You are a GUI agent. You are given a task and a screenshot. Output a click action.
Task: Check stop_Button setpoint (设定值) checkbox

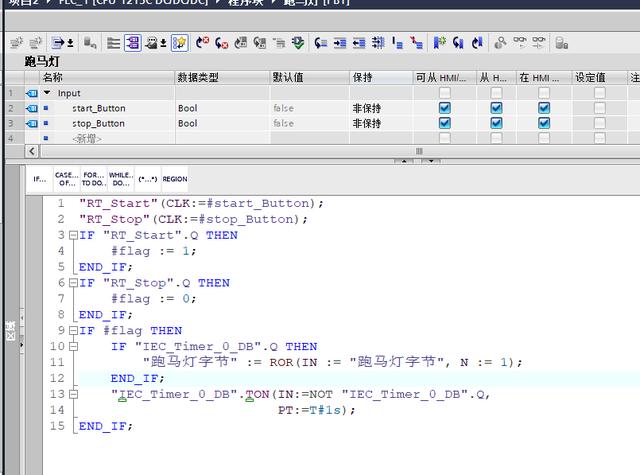point(600,123)
